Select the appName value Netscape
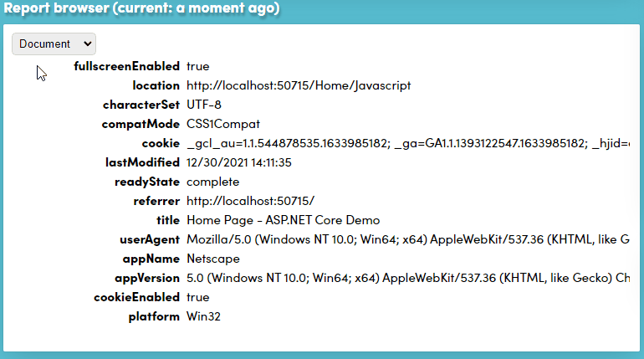 pyautogui.click(x=213, y=259)
